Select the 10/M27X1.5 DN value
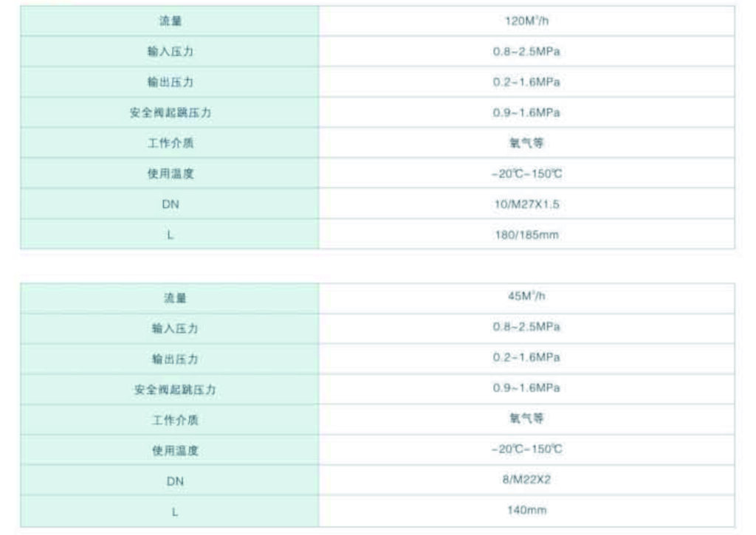 point(526,204)
